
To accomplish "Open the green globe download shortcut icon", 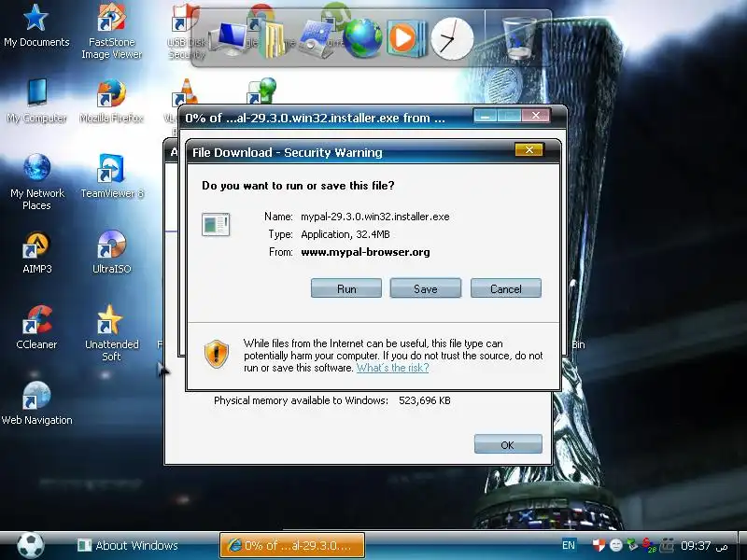I will (261, 91).
